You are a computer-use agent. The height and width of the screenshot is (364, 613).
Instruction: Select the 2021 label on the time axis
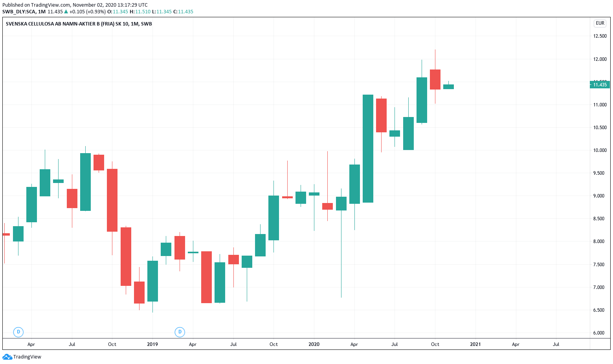475,344
